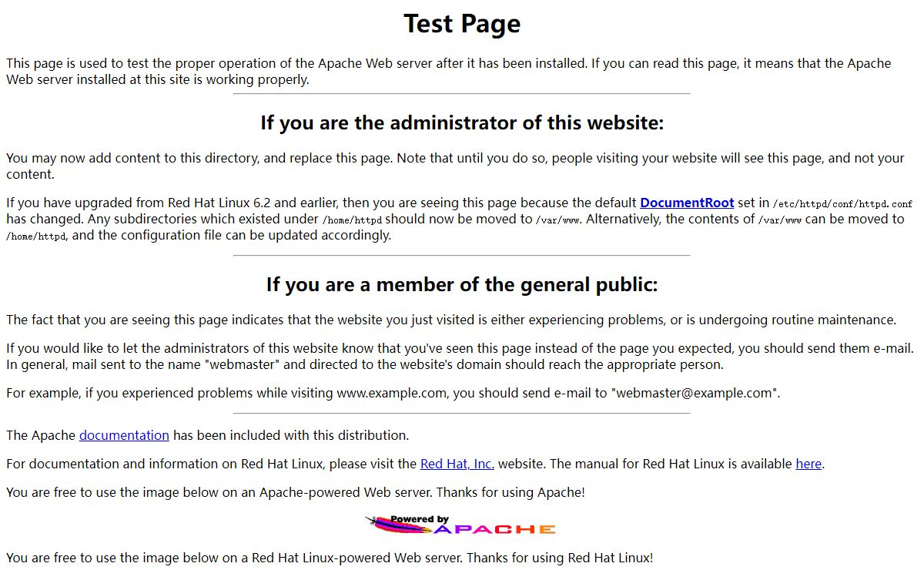Click the /etc/httpd/conf/httpd.conf path text
The width and height of the screenshot is (924, 570).
click(842, 204)
